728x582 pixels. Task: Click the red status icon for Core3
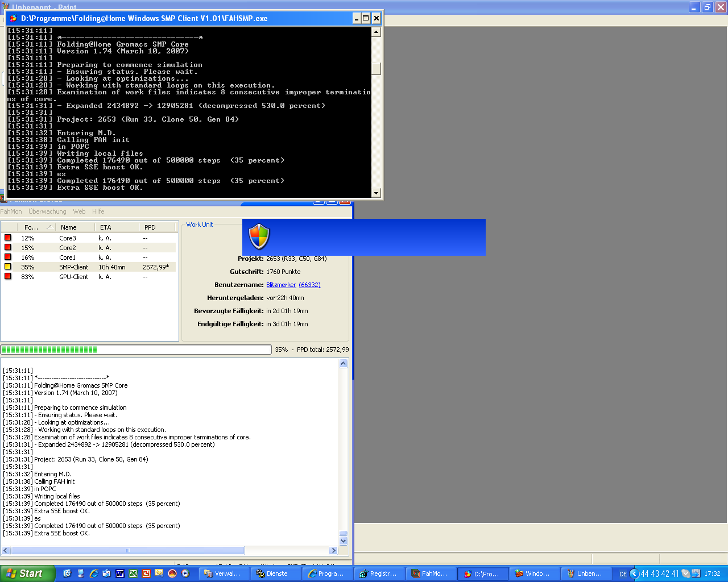8,238
